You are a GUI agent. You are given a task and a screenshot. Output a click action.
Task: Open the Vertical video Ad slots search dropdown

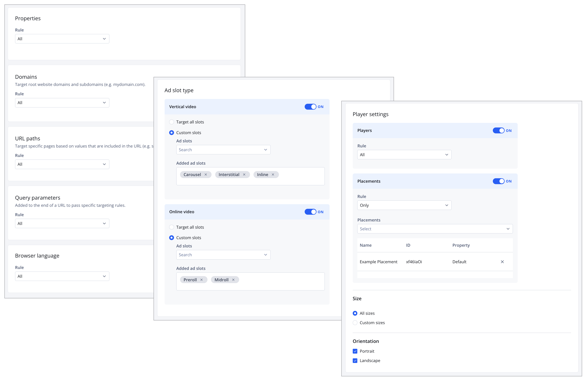[x=223, y=150]
